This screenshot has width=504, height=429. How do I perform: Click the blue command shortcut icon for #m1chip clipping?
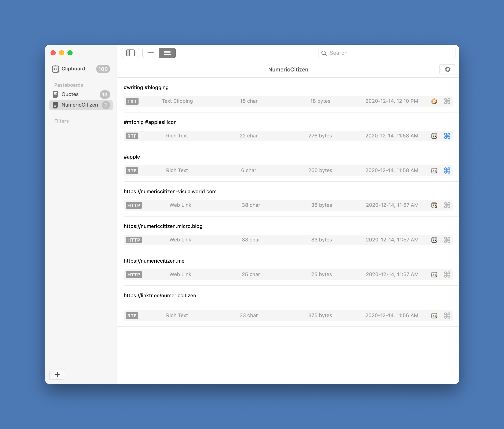(x=447, y=136)
